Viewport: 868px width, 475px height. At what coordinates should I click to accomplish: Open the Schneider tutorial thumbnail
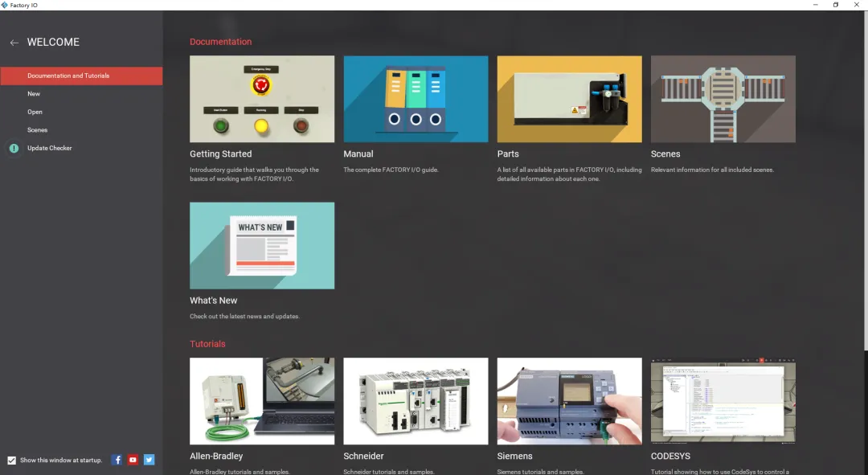pos(416,401)
